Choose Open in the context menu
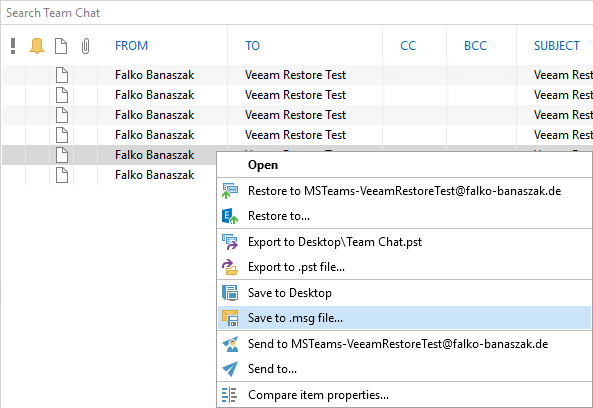The height and width of the screenshot is (408, 593). tap(404, 165)
